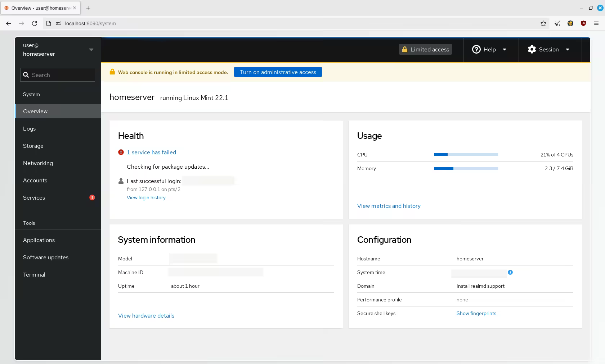Screen dimensions: 605x364
Task: Click Show fingerprints for secure shell keys
Action: [x=476, y=313]
